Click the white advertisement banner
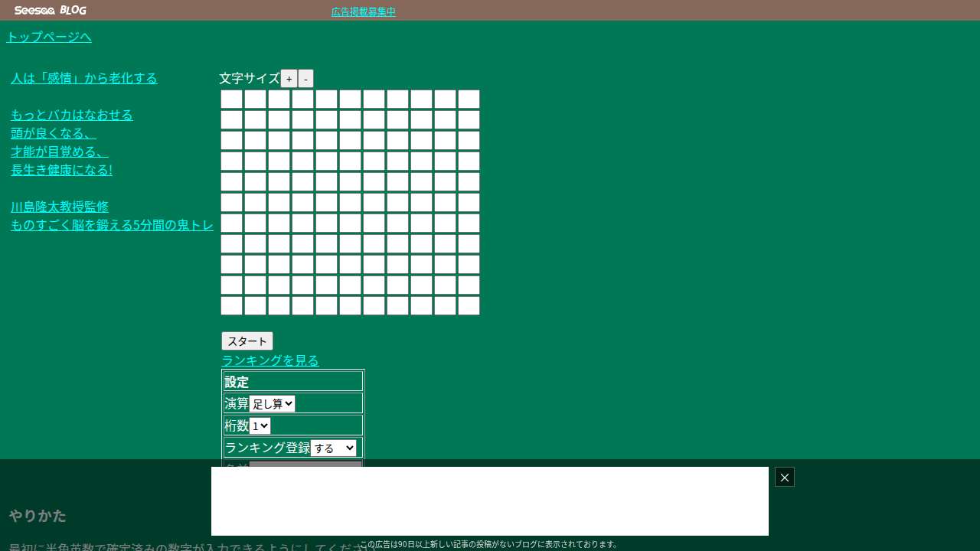Viewport: 980px width, 551px height. 490,501
